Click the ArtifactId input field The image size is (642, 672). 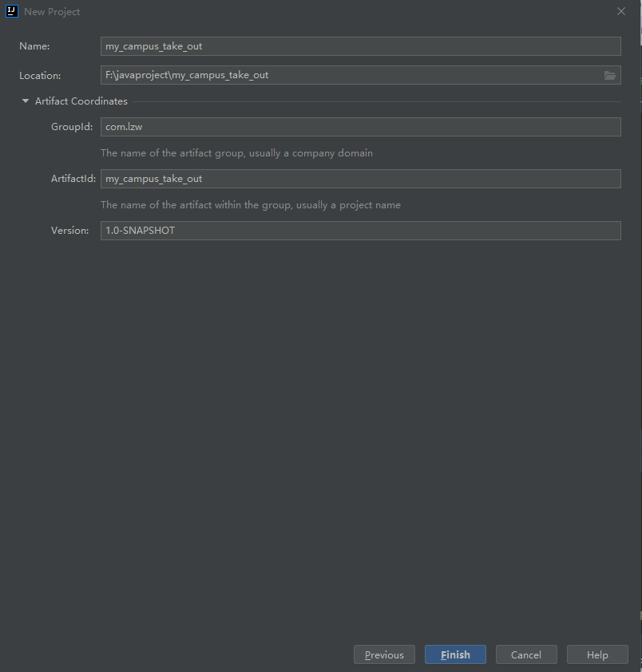(360, 179)
